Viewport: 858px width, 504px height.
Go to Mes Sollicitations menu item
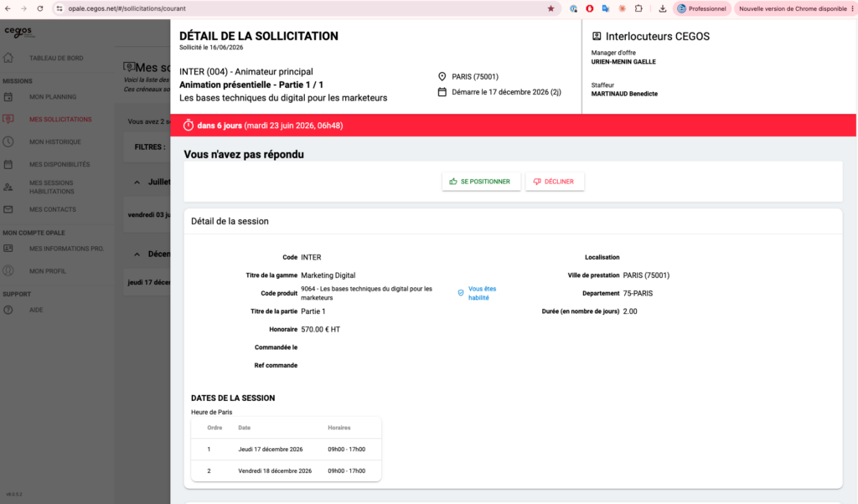point(60,119)
